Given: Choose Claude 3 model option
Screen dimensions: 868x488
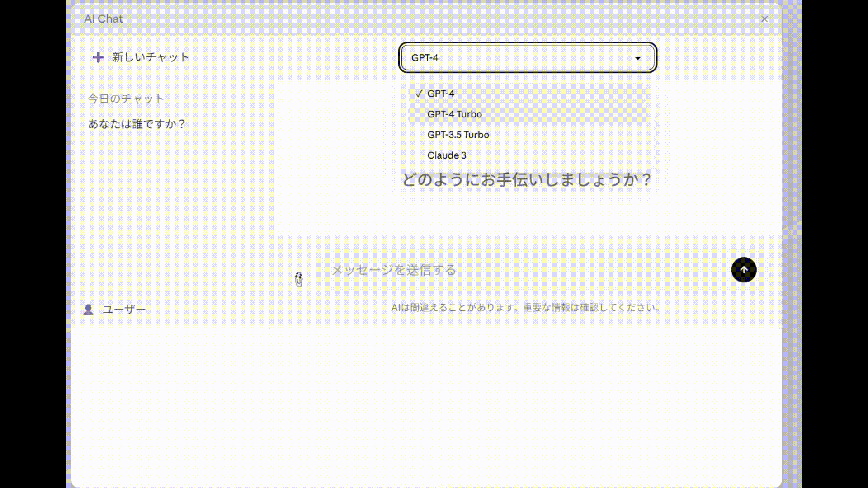Looking at the screenshot, I should (447, 155).
